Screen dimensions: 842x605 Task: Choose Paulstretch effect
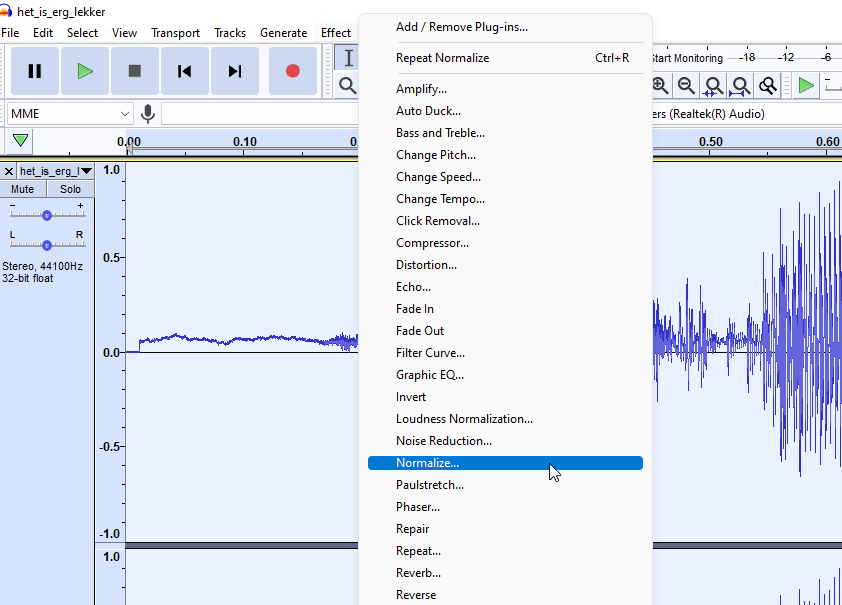[x=505, y=485]
